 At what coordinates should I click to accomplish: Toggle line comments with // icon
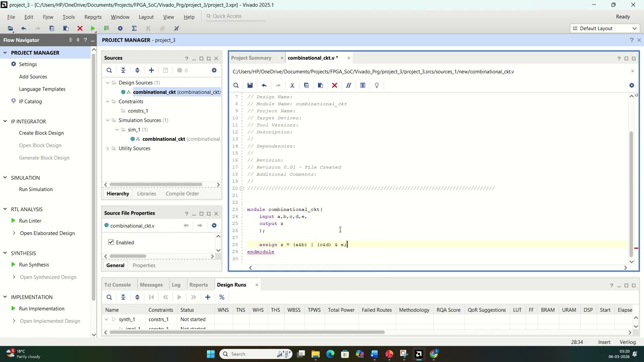click(348, 85)
